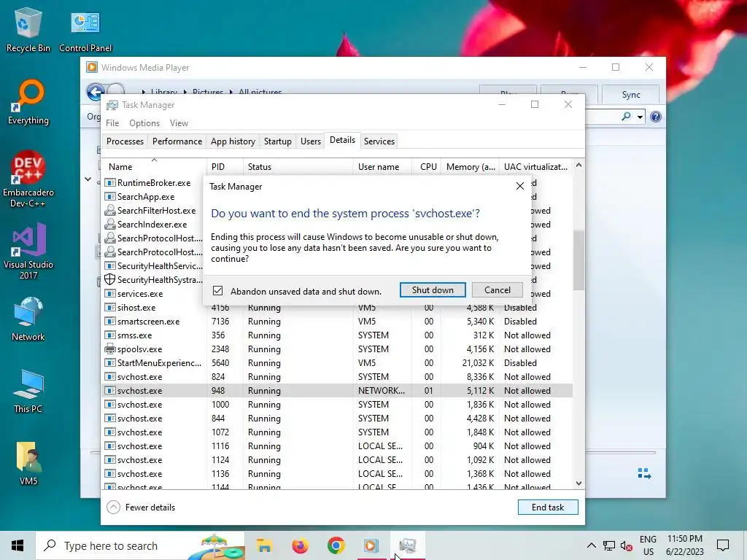This screenshot has height=560, width=747.
Task: Click the spoolsv.exe printer icon
Action: point(110,349)
